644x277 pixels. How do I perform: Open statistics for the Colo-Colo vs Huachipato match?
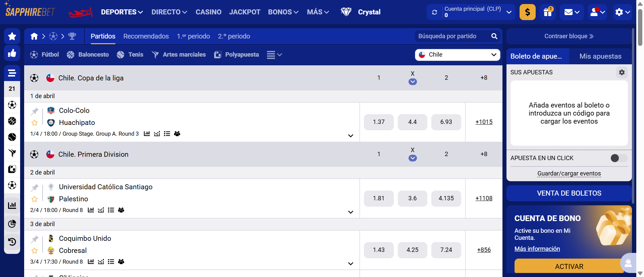(x=147, y=134)
